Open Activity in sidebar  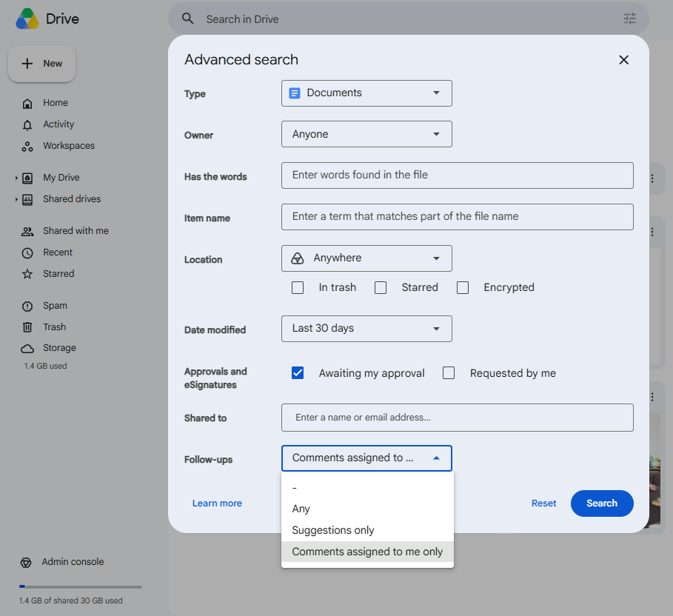coord(58,124)
